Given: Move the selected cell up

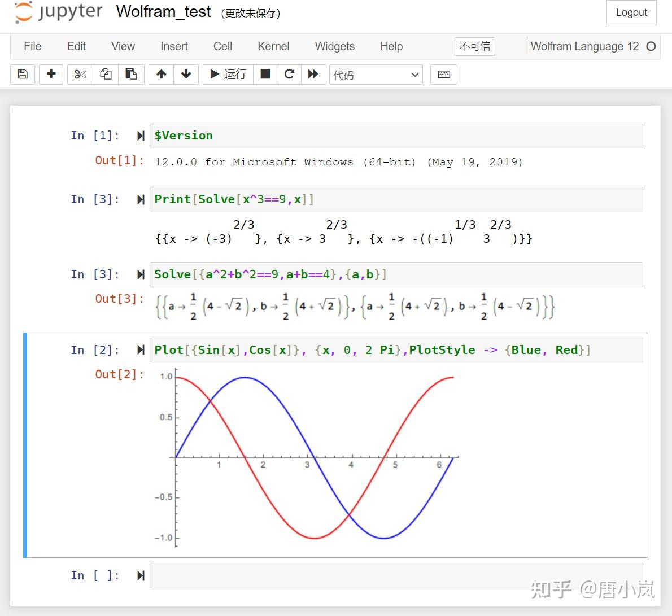Looking at the screenshot, I should click(x=160, y=74).
